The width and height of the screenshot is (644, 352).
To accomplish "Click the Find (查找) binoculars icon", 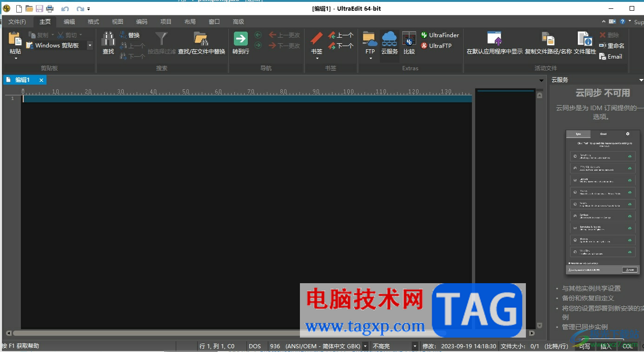I will click(108, 39).
